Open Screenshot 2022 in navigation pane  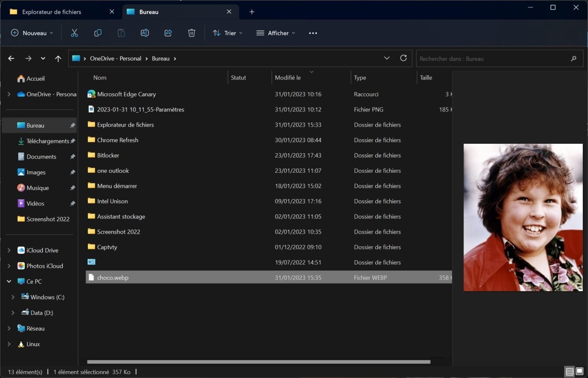(48, 219)
